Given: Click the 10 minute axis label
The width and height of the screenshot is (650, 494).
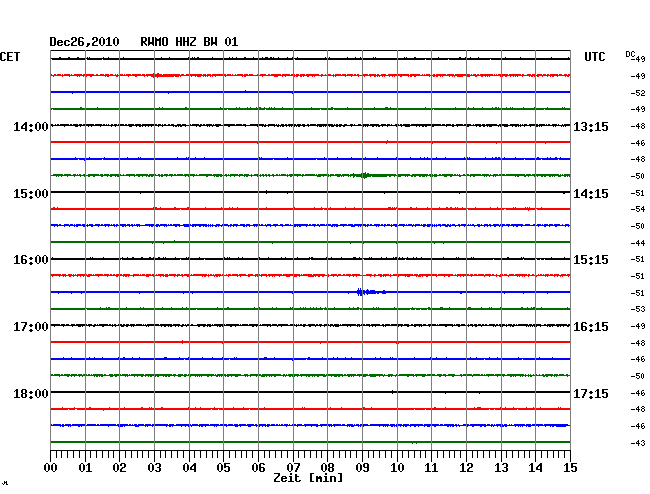Looking at the screenshot, I should [397, 468].
